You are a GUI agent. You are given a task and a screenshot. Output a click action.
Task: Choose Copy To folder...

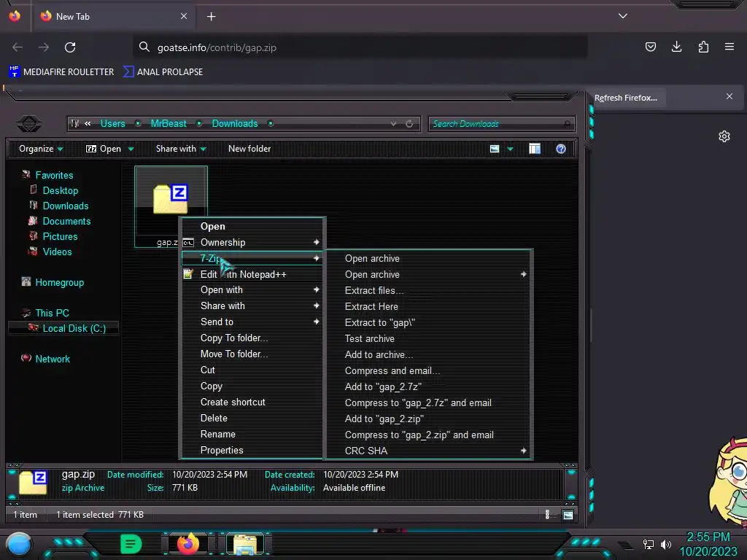[252, 338]
